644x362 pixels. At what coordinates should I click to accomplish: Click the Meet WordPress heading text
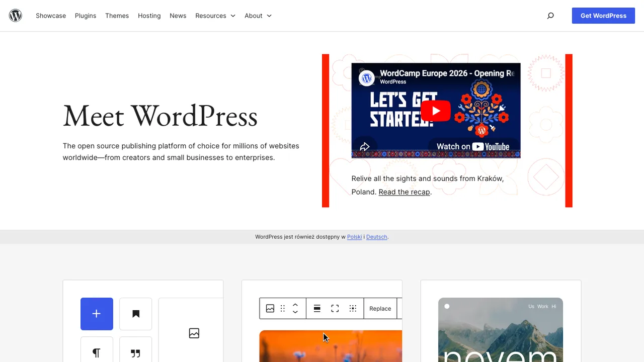tap(160, 116)
